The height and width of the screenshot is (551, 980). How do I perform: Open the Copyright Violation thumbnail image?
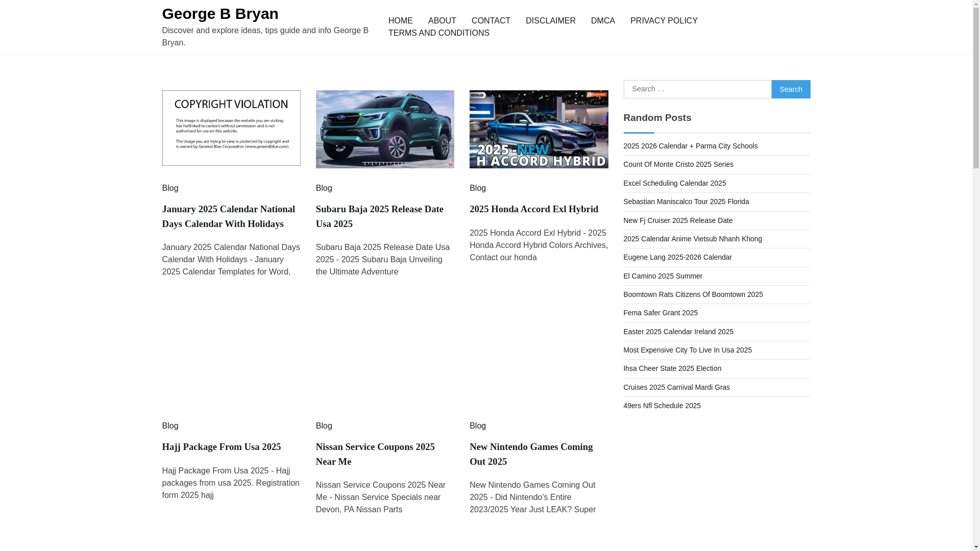tap(231, 128)
